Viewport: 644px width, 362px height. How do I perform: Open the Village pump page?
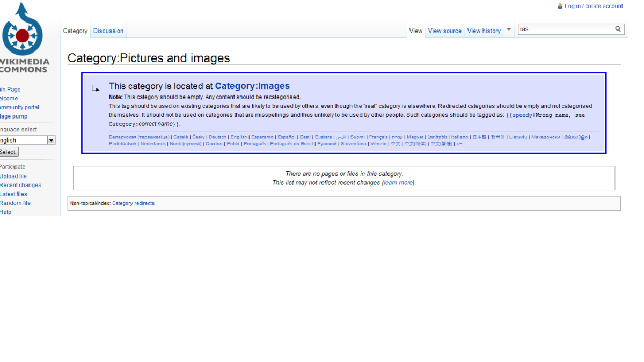13,116
